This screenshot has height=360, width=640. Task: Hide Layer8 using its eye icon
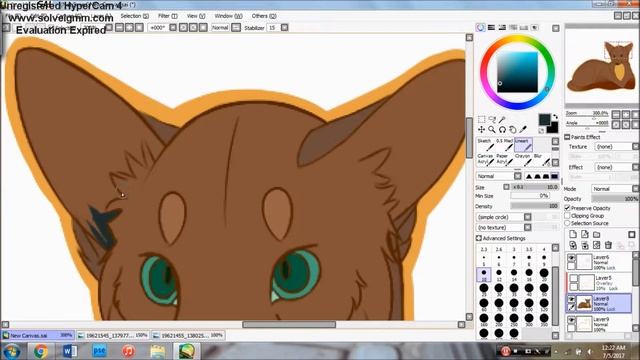[x=571, y=300]
